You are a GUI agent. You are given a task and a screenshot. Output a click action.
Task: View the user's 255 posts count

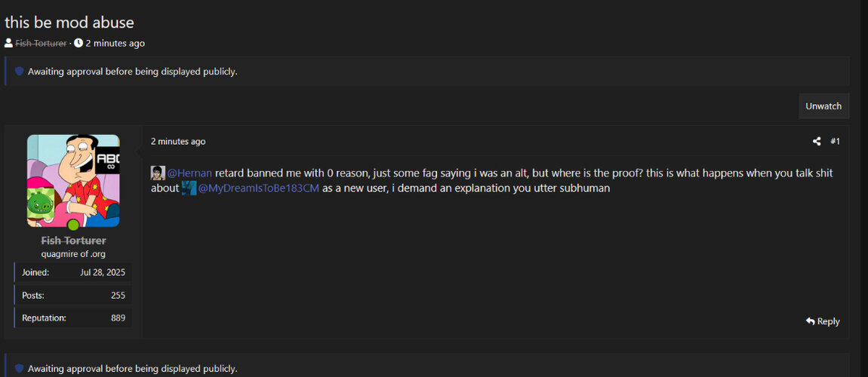pos(118,295)
